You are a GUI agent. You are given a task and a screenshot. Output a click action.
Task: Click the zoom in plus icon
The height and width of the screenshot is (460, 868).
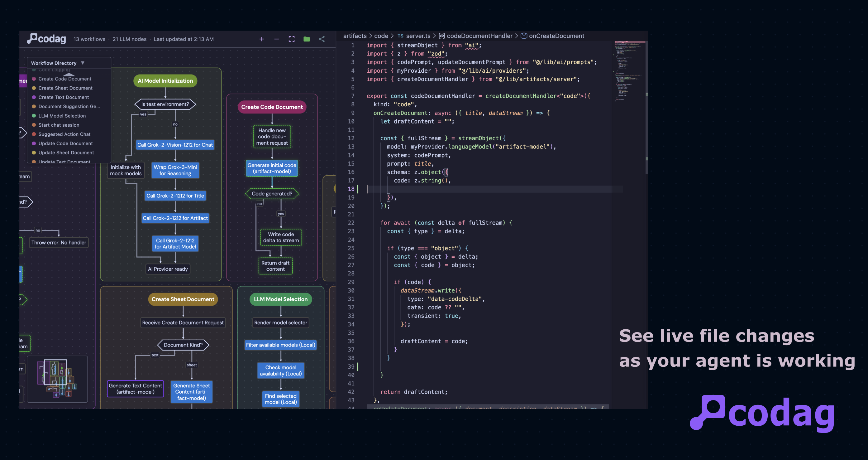click(261, 39)
